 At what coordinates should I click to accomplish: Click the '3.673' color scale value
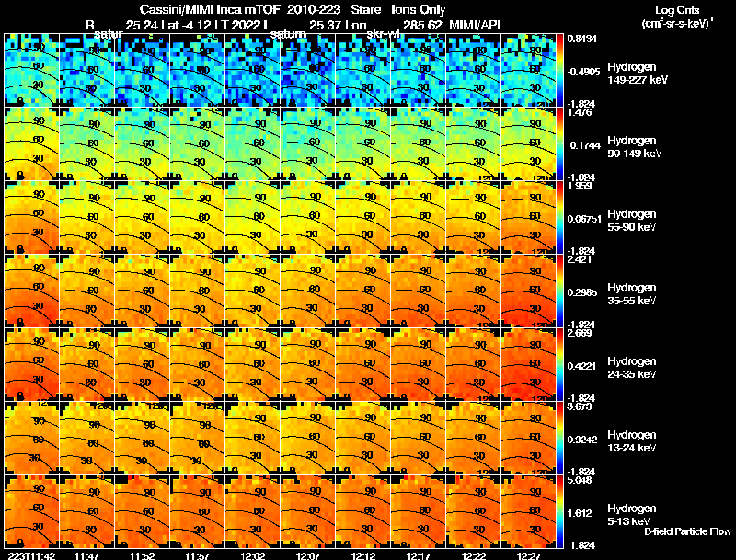tap(580, 406)
